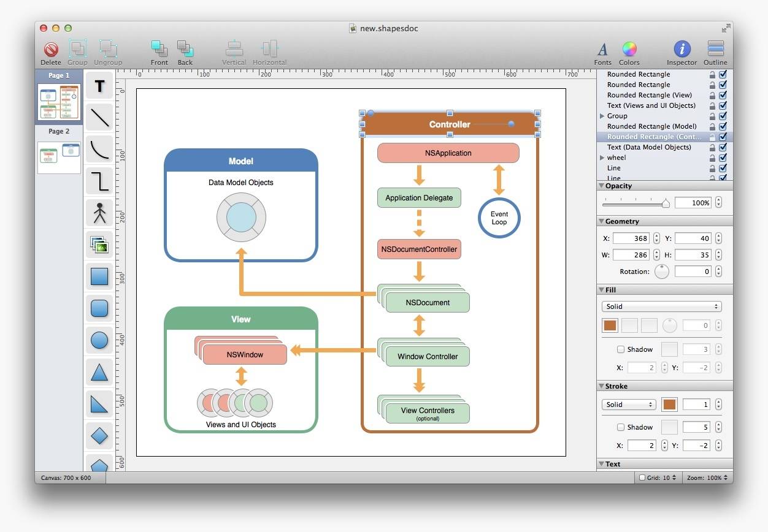Click the Ungroup toolbar icon
Viewport: 768px width, 532px height.
click(108, 49)
